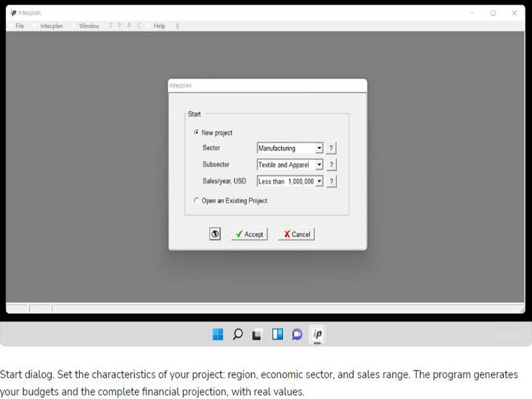This screenshot has width=532, height=399.
Task: Open Sector help question mark
Action: (331, 148)
